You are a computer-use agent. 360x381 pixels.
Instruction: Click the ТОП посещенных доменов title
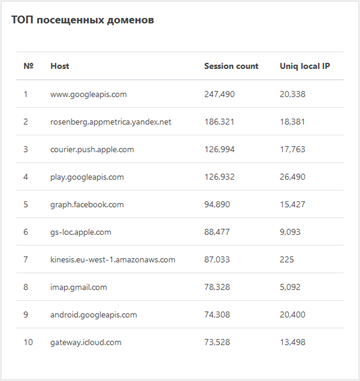(x=83, y=20)
